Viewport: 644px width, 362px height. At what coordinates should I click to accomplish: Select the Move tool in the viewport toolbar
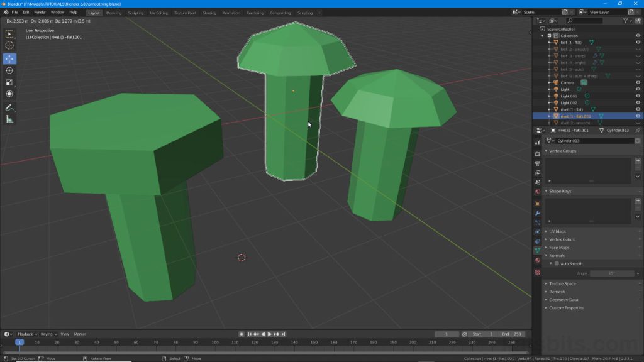tap(9, 58)
